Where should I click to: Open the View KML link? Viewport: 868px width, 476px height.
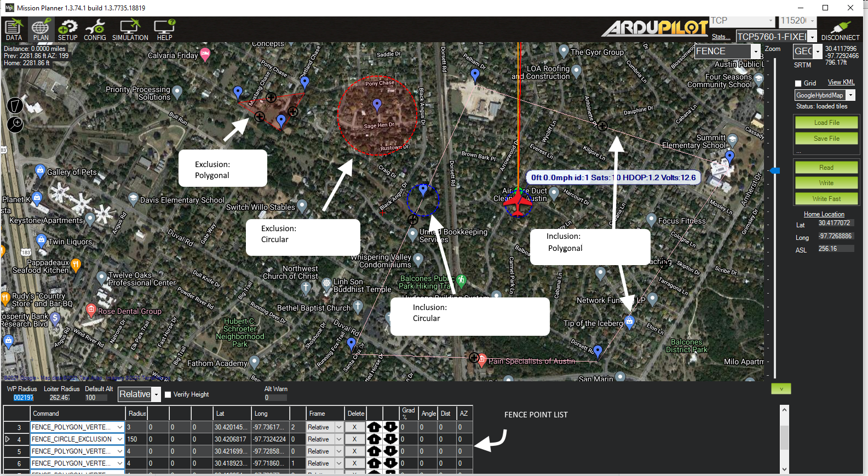pos(841,82)
